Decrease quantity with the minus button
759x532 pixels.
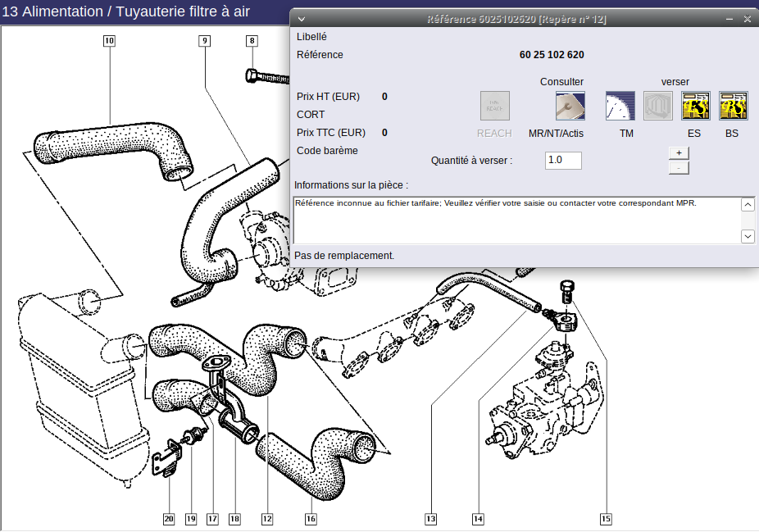click(679, 168)
